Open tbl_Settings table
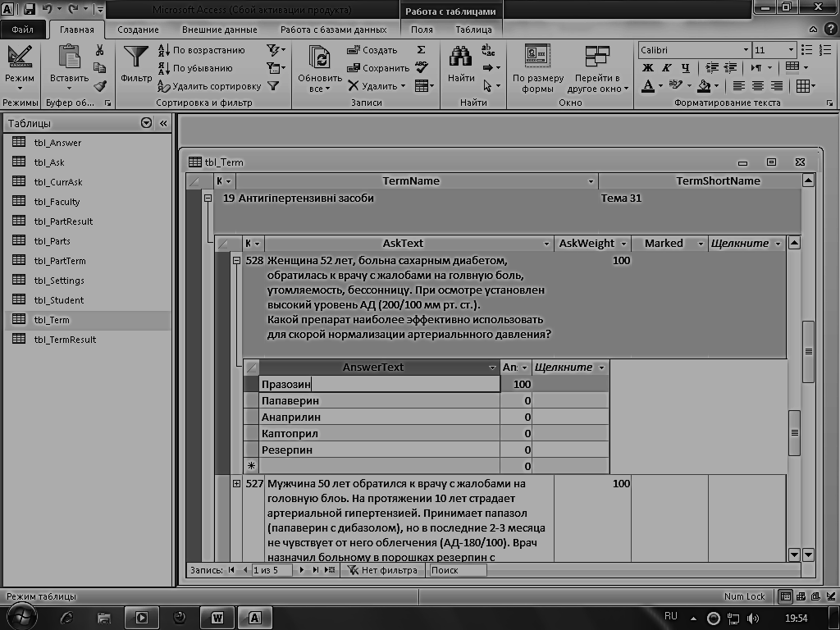Viewport: 840px width, 630px height. pos(59,281)
